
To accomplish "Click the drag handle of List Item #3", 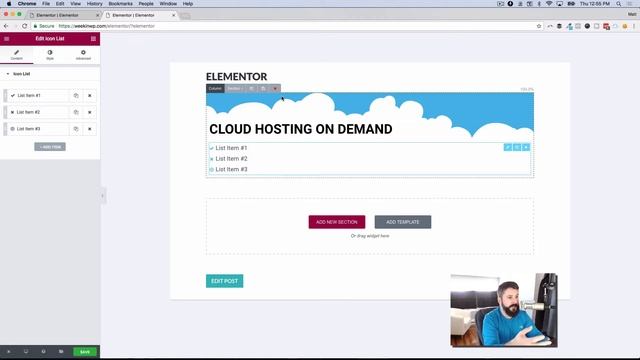I will (x=5, y=129).
